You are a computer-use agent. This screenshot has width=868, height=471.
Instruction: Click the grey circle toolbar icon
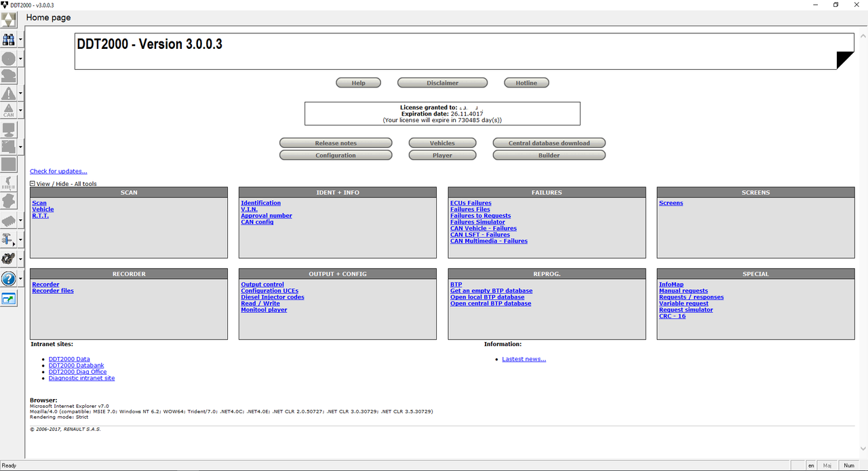8,58
